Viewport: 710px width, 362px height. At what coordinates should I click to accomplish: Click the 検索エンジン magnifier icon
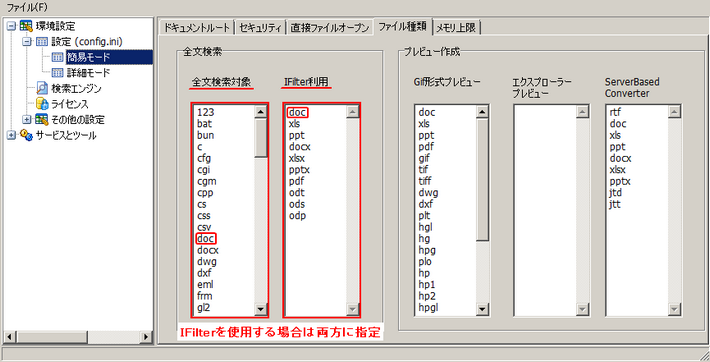[x=42, y=88]
